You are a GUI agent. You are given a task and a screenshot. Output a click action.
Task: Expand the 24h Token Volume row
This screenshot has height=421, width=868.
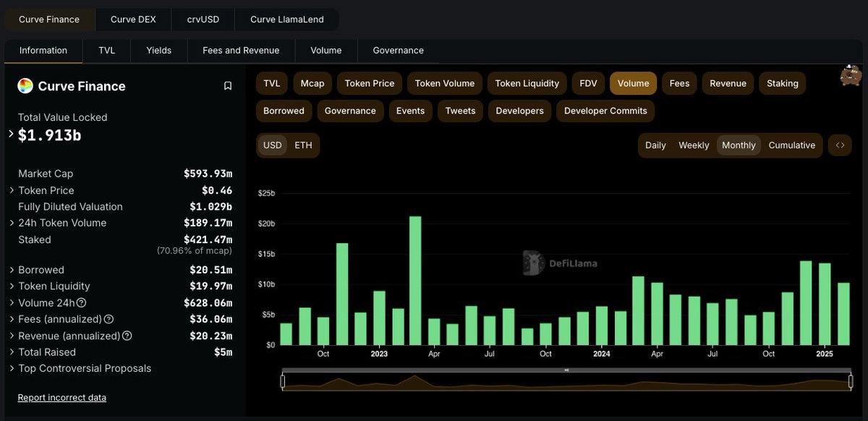pos(12,223)
